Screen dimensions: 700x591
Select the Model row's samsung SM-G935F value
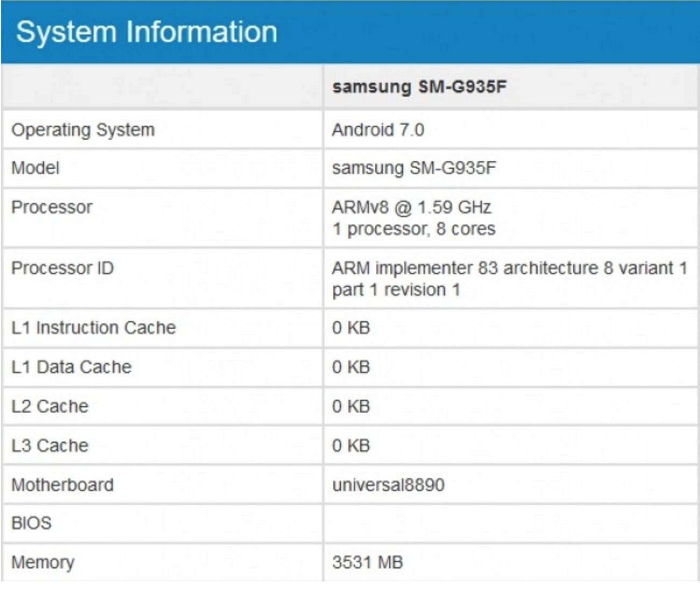pyautogui.click(x=413, y=168)
